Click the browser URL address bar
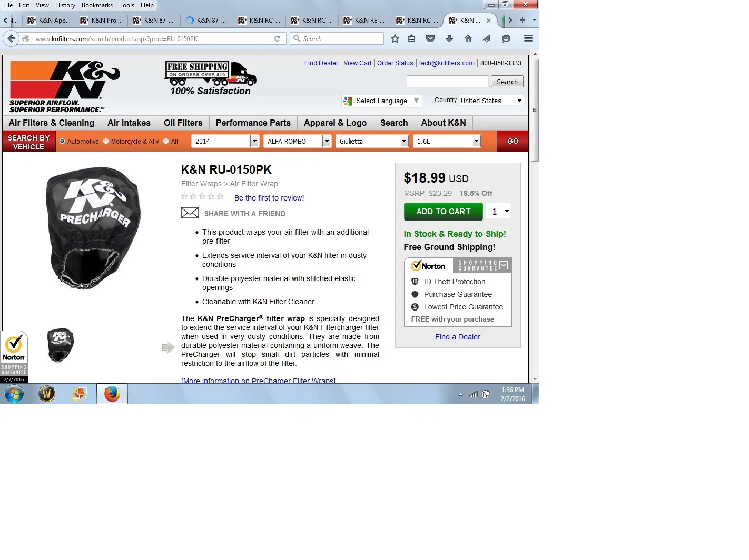This screenshot has height=560, width=749. (152, 38)
